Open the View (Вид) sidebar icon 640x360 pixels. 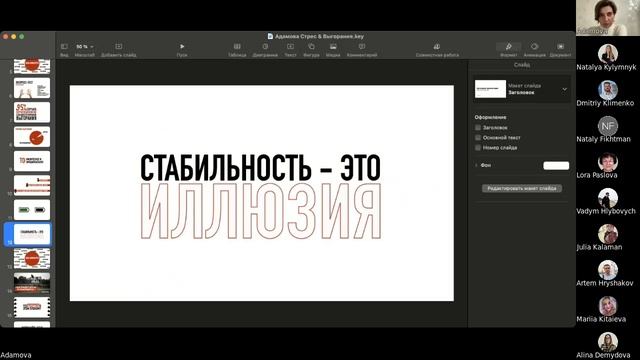[x=64, y=47]
